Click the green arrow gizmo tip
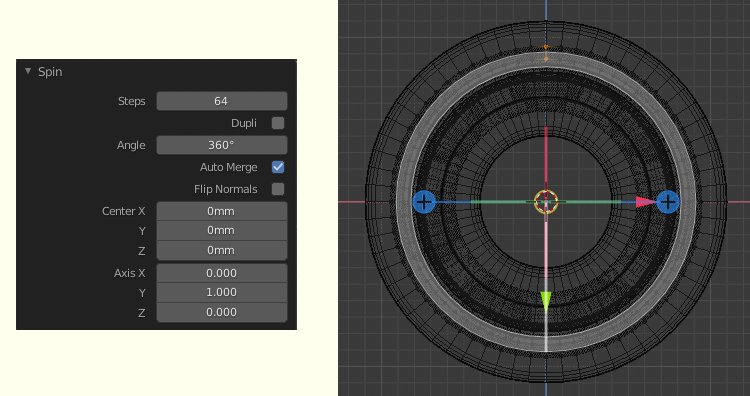 tap(546, 302)
